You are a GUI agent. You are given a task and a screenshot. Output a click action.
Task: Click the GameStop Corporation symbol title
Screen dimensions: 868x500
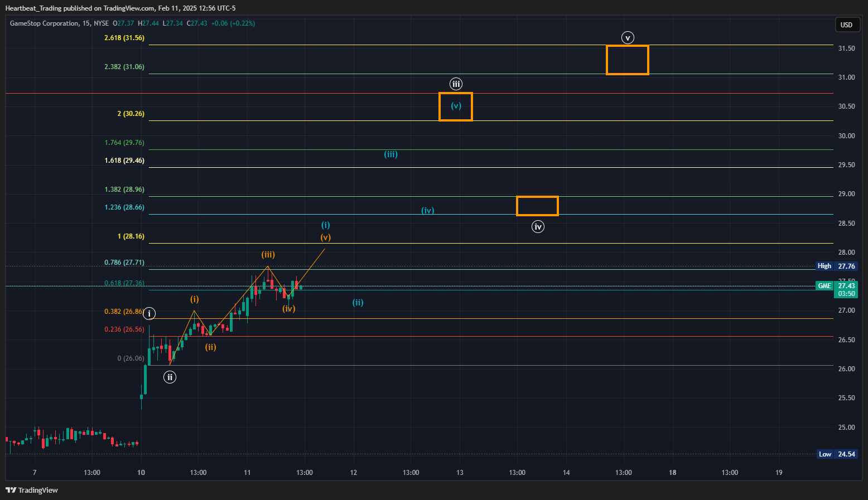tap(45, 23)
